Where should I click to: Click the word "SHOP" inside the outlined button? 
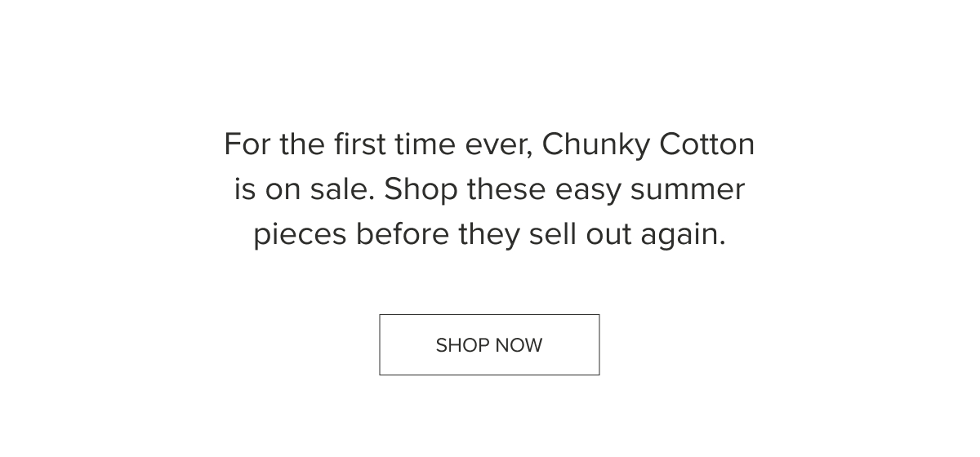pos(462,345)
